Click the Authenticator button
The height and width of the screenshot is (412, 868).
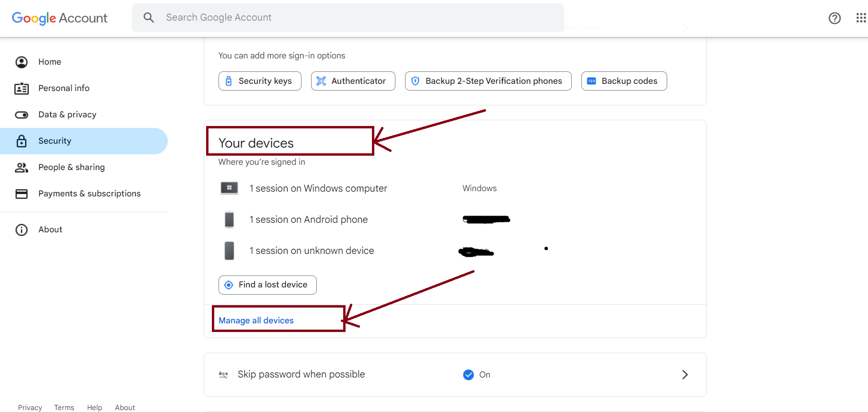(x=353, y=81)
